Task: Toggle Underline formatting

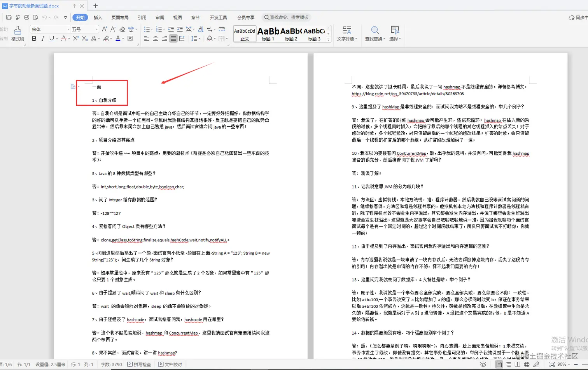Action: 51,38
